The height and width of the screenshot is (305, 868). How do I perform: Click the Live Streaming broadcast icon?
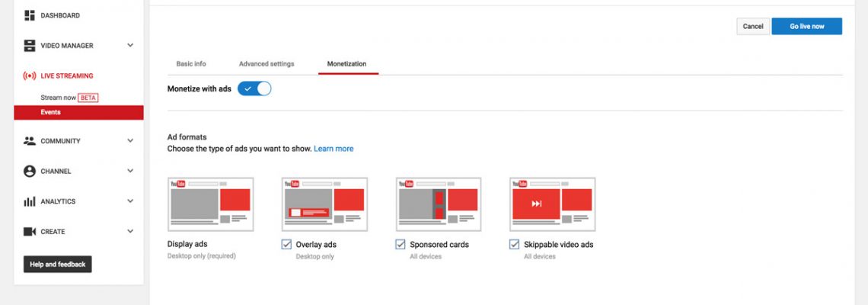click(30, 76)
